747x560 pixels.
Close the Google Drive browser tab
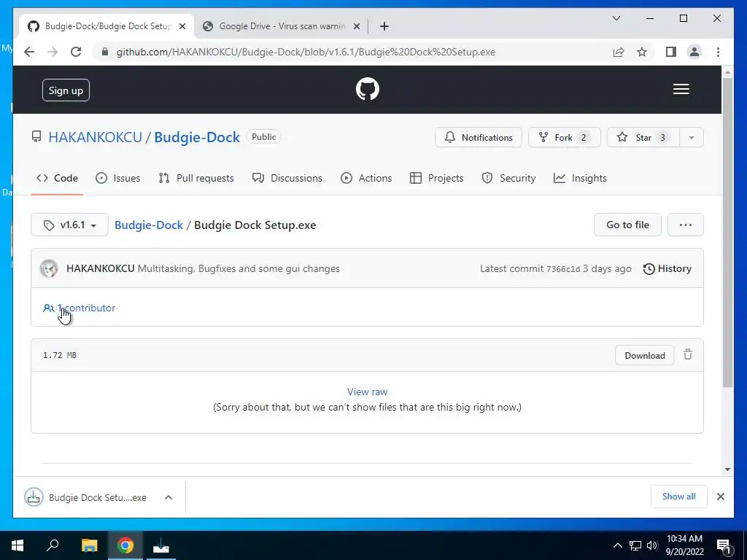pos(356,27)
